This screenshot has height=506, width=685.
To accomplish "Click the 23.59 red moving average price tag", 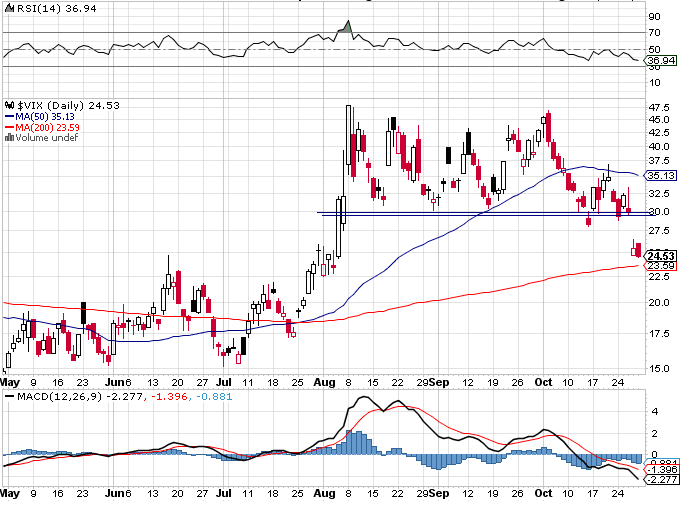I will click(661, 266).
